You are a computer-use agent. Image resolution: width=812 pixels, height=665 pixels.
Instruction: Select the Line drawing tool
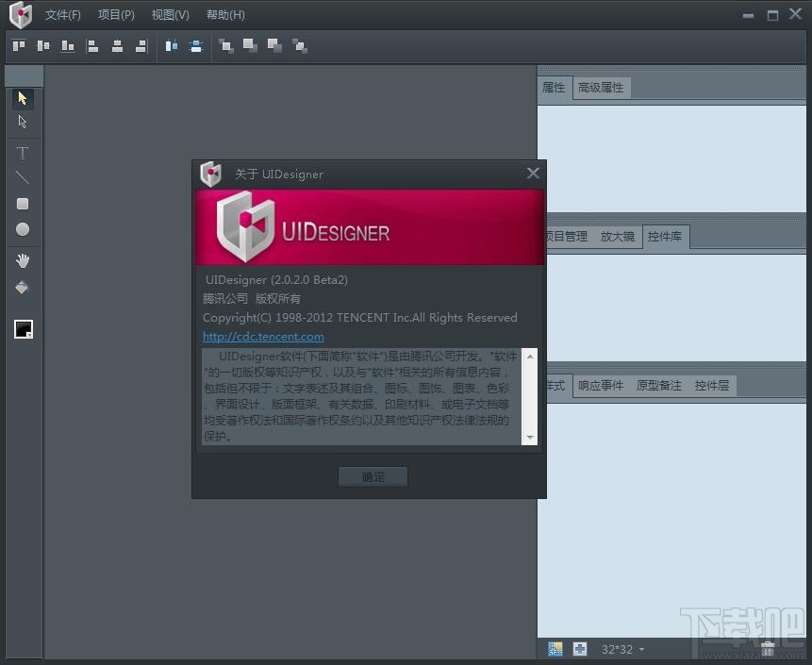(x=23, y=177)
